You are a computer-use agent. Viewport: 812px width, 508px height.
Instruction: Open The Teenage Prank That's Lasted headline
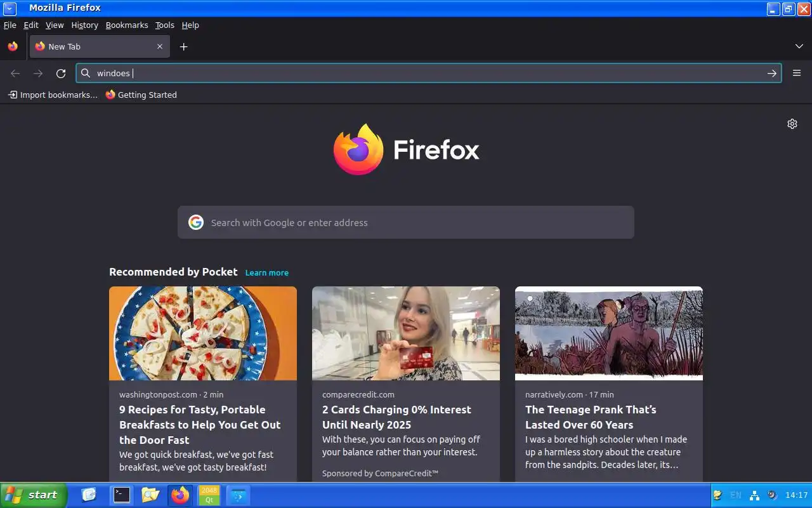click(591, 417)
